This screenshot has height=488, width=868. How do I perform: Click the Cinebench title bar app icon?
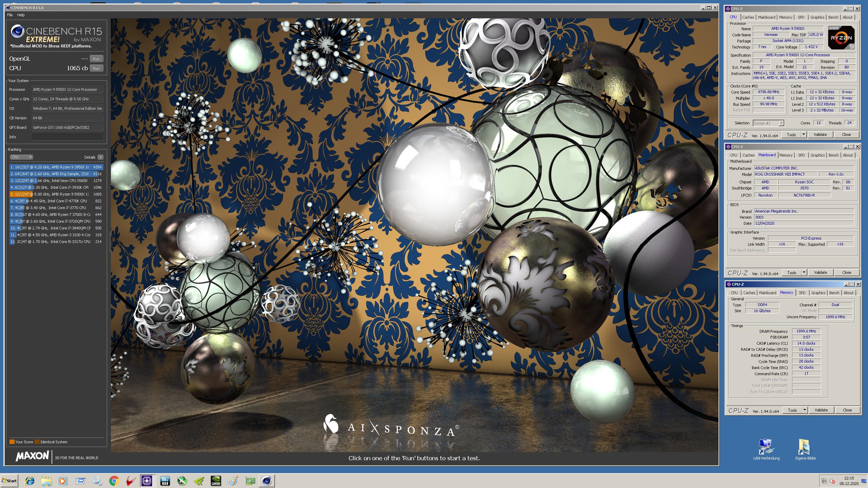8,7
